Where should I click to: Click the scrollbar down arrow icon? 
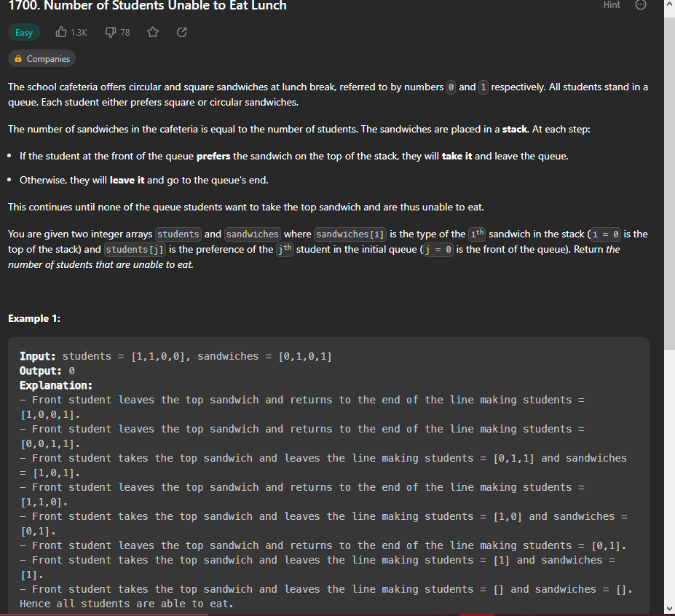669,609
